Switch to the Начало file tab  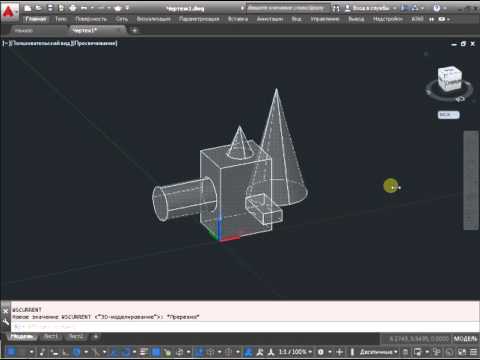(x=23, y=31)
